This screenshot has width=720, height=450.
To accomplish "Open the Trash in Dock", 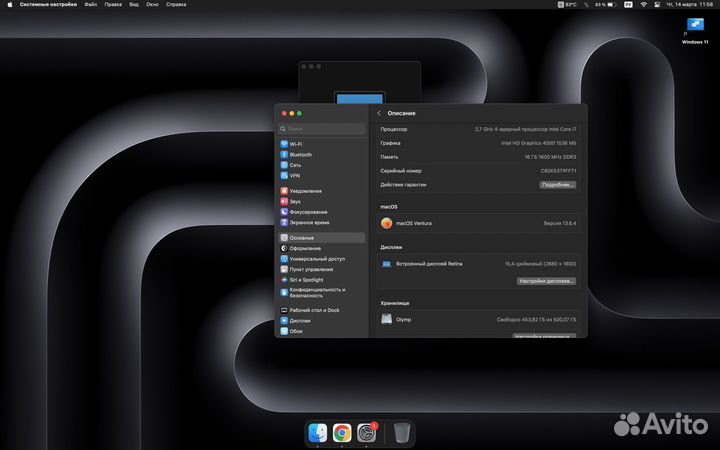I will pos(402,433).
